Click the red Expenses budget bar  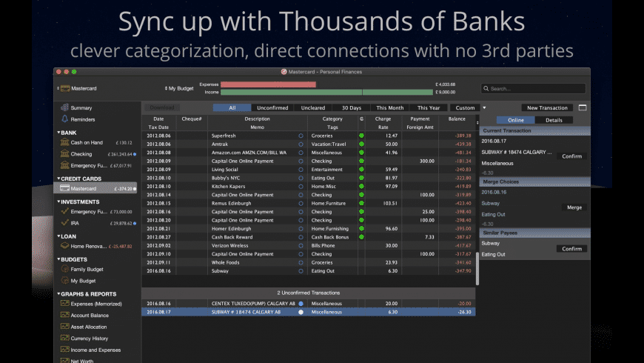tap(268, 84)
